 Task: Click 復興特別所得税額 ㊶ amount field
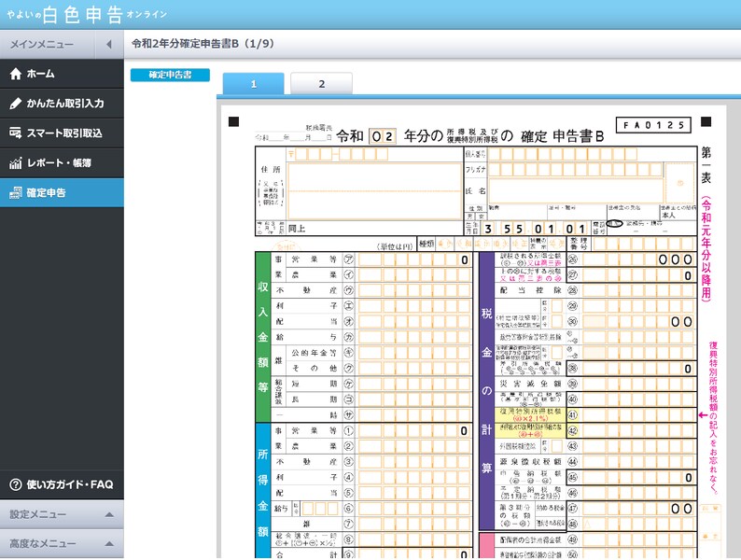coord(638,415)
